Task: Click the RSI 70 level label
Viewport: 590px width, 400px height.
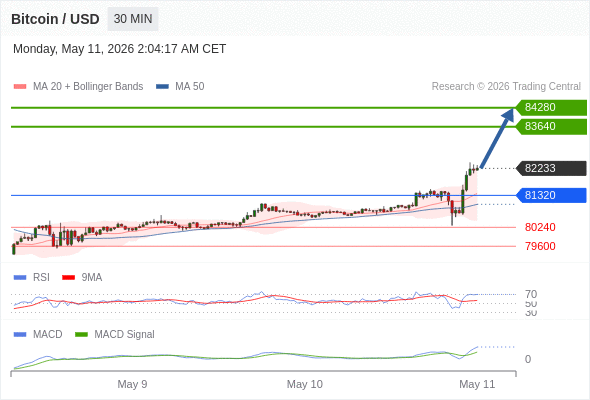Action: click(x=531, y=294)
